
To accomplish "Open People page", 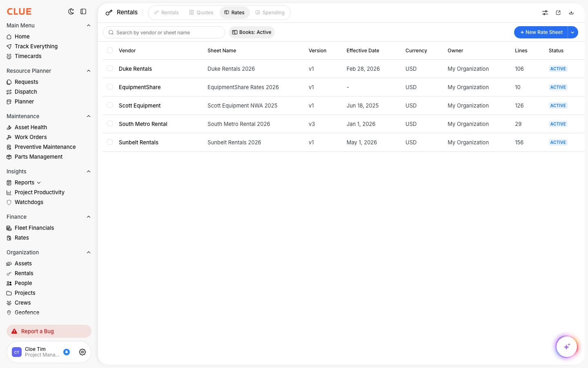I will [23, 283].
